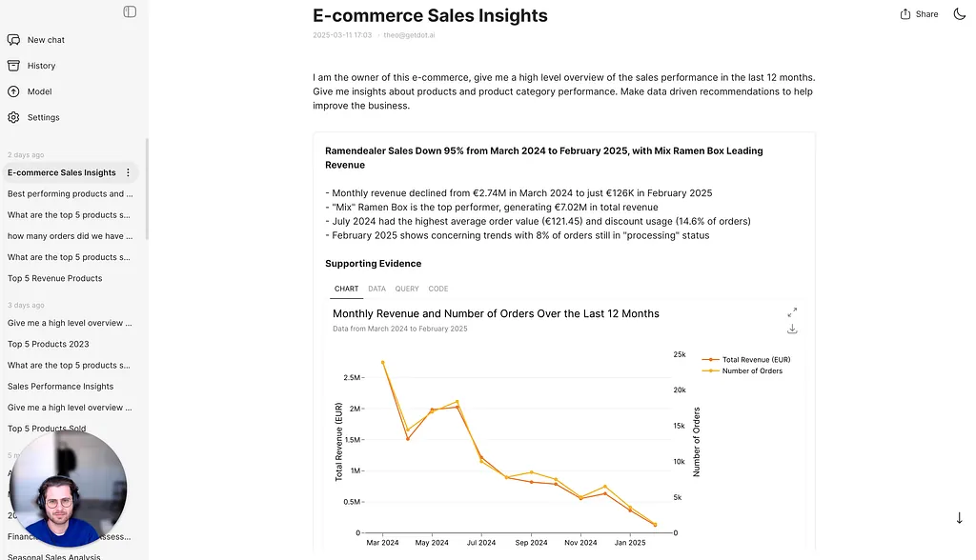Click the Model arrow icon

pyautogui.click(x=13, y=91)
